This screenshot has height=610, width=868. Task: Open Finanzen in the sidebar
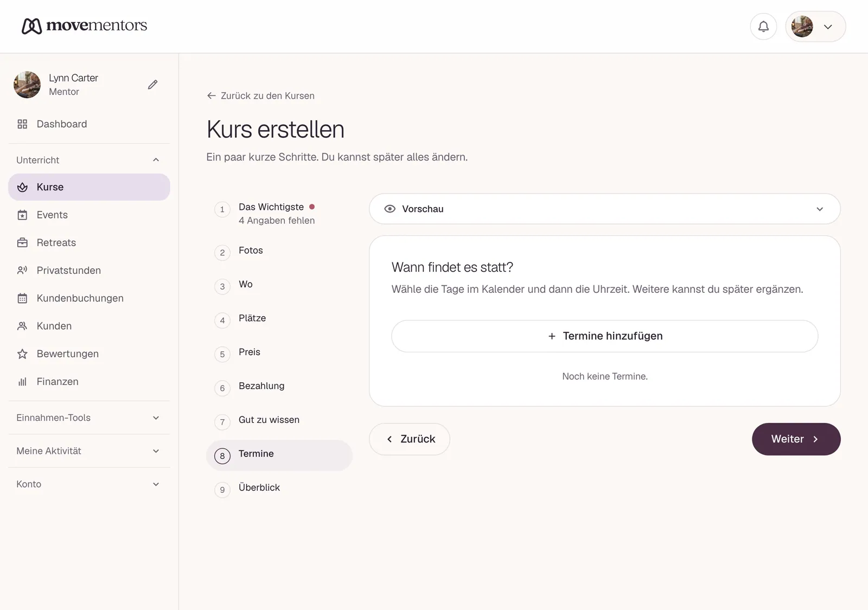pos(89,382)
